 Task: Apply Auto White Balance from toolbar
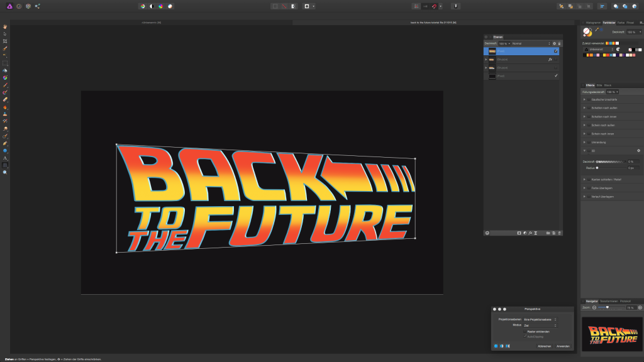[x=170, y=6]
